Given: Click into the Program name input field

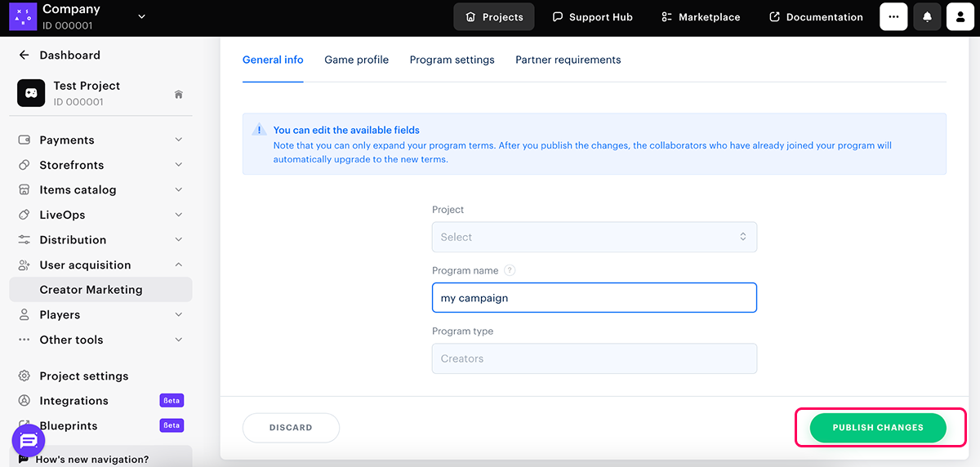Looking at the screenshot, I should tap(594, 298).
